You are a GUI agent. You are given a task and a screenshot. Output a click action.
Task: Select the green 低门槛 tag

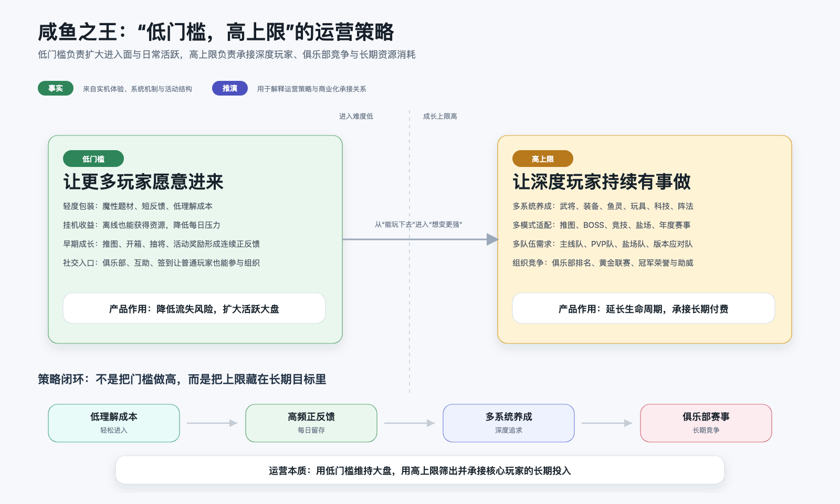point(93,159)
